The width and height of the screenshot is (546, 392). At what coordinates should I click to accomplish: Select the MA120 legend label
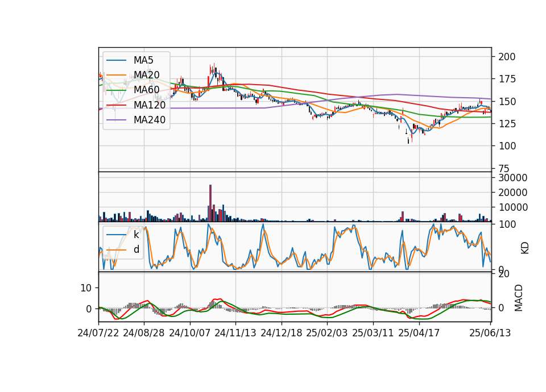150,105
